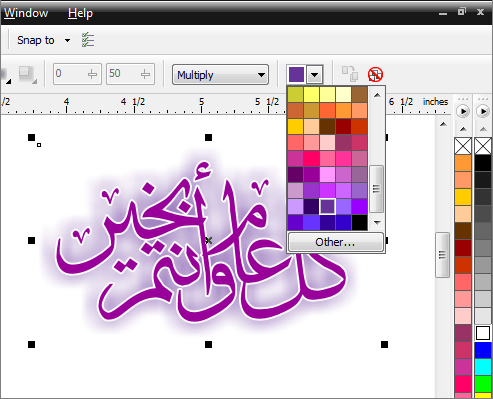Click the No Color box in the first palette

coord(463,146)
